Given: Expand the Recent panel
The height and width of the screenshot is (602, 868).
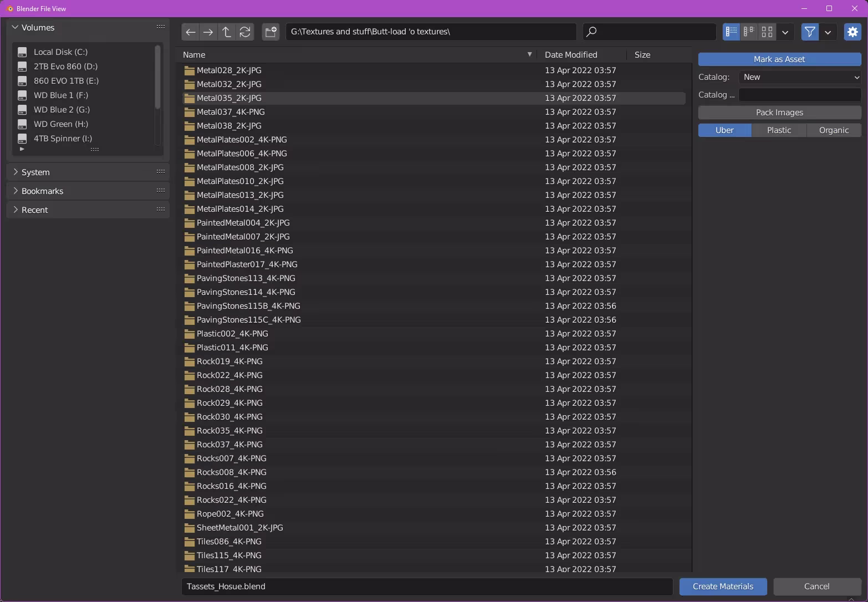Looking at the screenshot, I should [35, 210].
